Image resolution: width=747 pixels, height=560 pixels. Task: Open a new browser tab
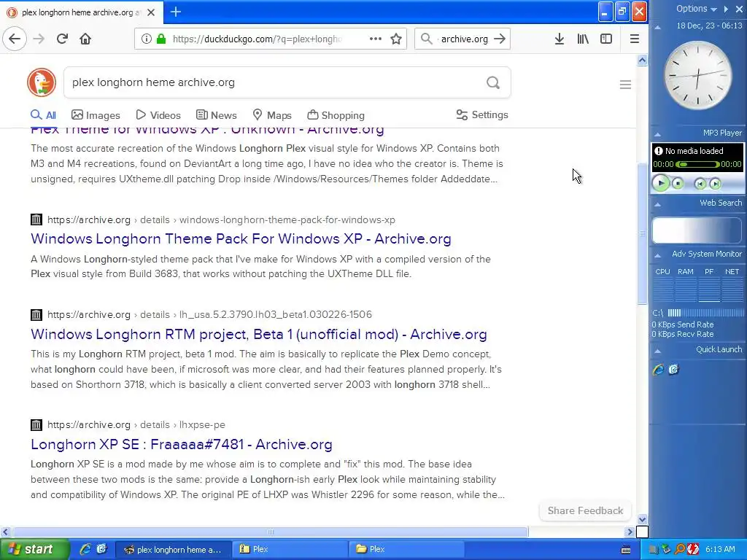[x=175, y=12]
